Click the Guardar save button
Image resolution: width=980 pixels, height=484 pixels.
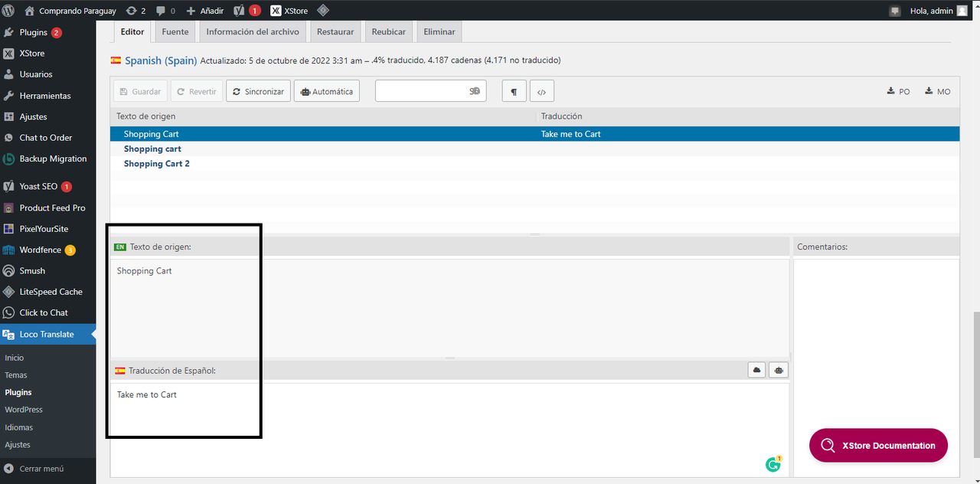(140, 91)
